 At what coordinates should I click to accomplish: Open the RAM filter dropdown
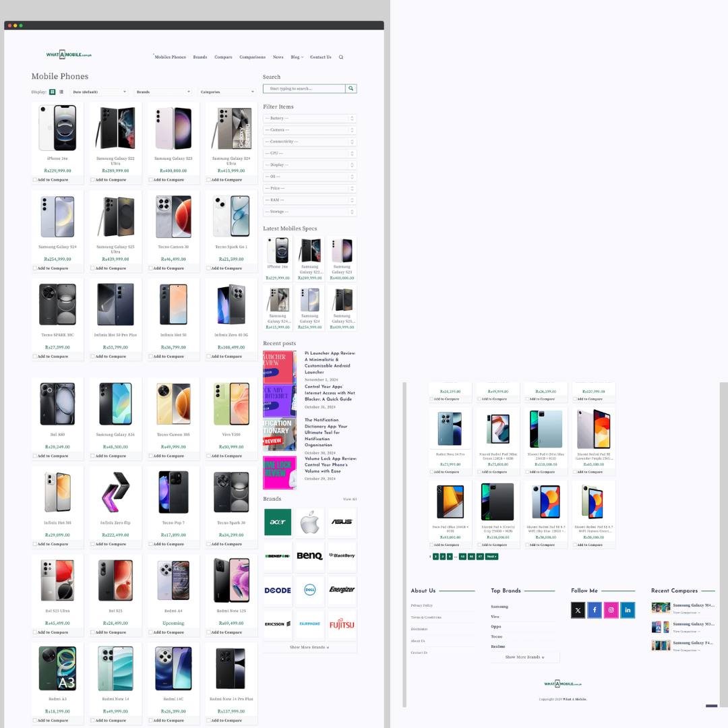pos(309,200)
